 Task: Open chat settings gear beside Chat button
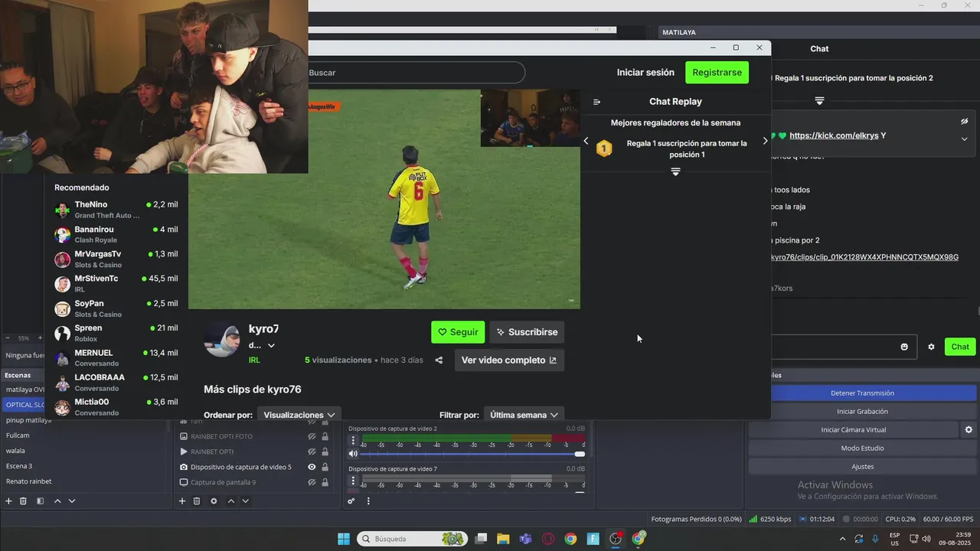point(931,347)
